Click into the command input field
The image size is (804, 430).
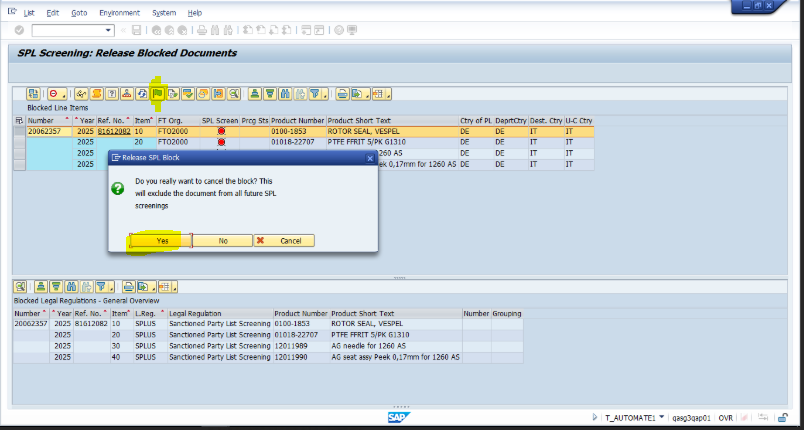(x=68, y=30)
